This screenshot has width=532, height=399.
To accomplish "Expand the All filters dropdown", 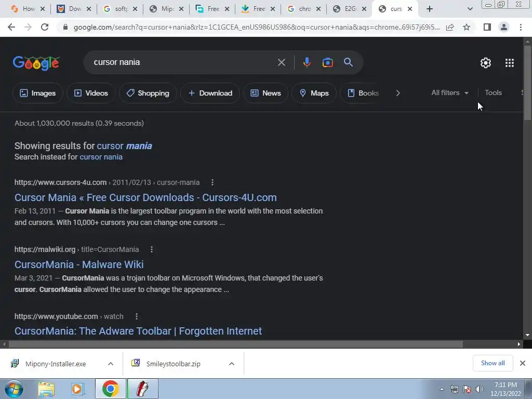I will click(x=449, y=92).
